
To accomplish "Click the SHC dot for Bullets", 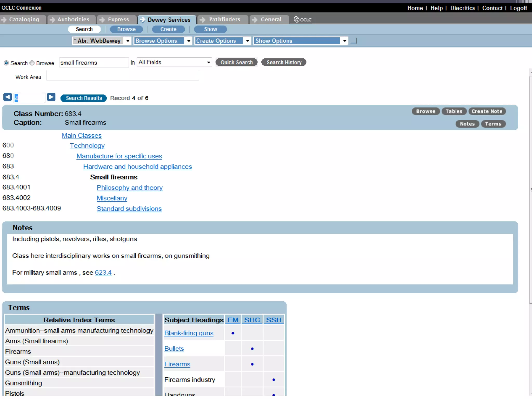I will pos(252,349).
